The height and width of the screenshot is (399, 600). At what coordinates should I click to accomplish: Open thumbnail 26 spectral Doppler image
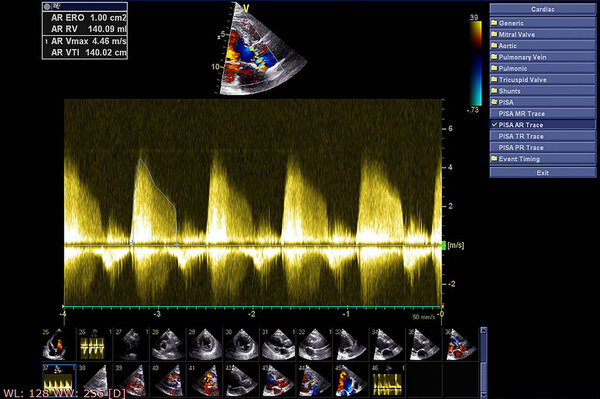(95, 344)
